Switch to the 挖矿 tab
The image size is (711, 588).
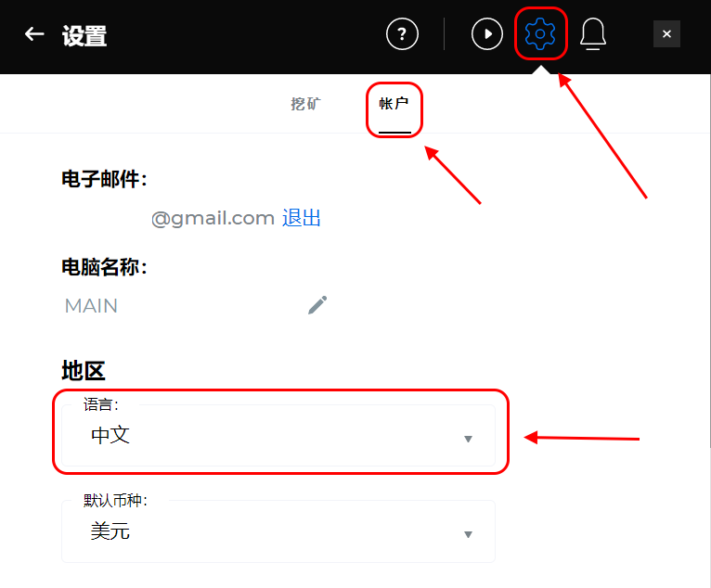(305, 104)
